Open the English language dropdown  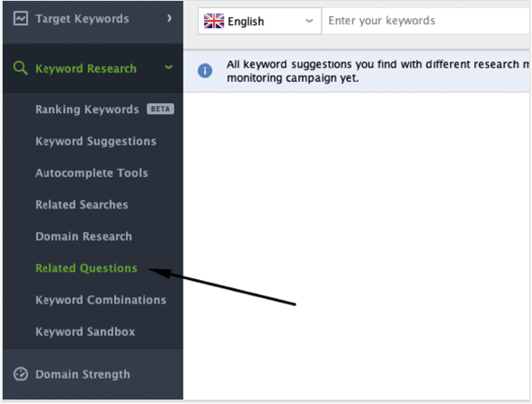(260, 21)
